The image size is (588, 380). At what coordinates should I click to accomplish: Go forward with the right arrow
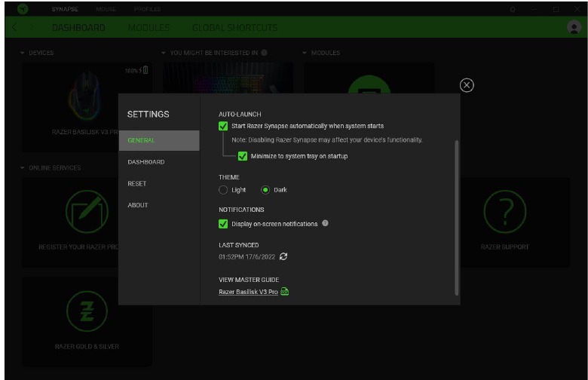(32, 27)
